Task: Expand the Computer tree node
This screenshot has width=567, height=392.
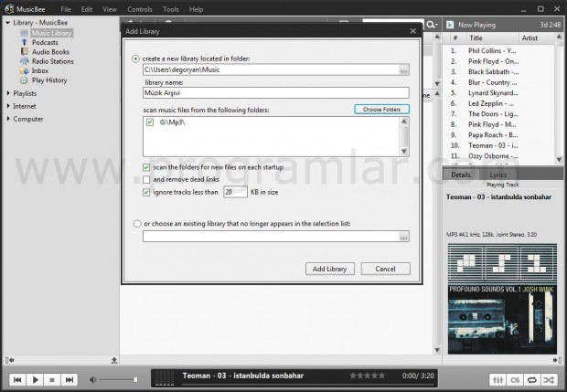Action: 8,119
